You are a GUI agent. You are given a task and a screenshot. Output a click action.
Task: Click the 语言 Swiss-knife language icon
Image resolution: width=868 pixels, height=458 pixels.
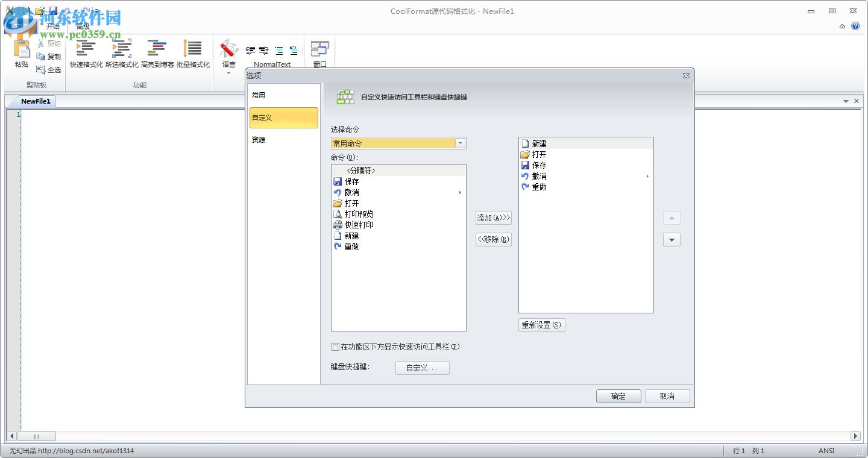coord(228,51)
